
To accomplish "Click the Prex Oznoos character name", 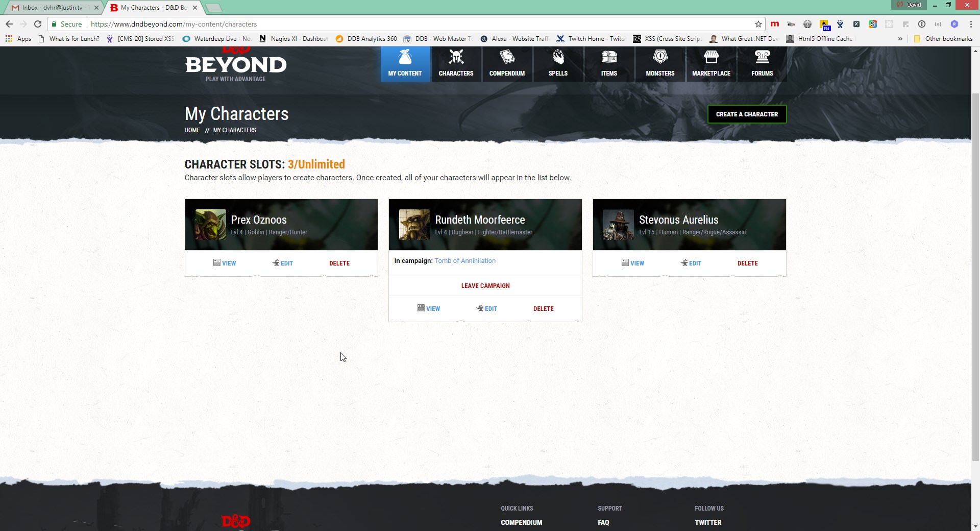I will (x=259, y=220).
